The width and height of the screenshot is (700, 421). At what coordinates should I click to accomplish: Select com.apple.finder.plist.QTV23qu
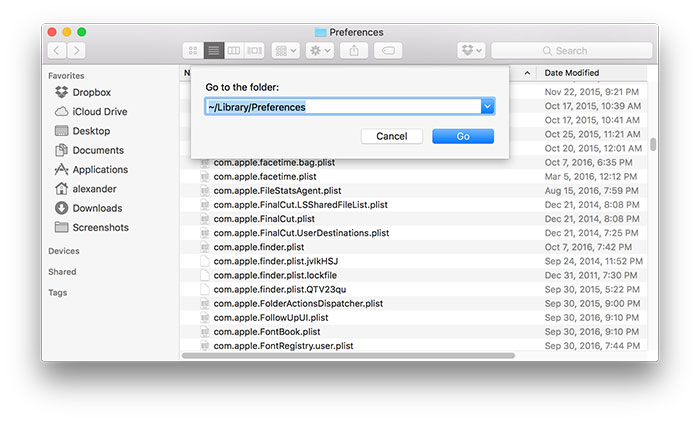tap(279, 289)
